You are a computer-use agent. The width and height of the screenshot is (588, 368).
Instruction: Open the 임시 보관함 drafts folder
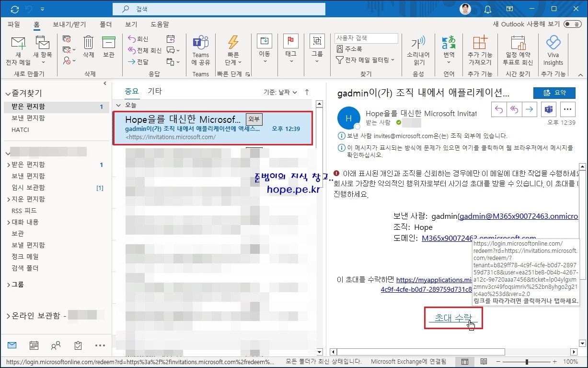coord(28,188)
